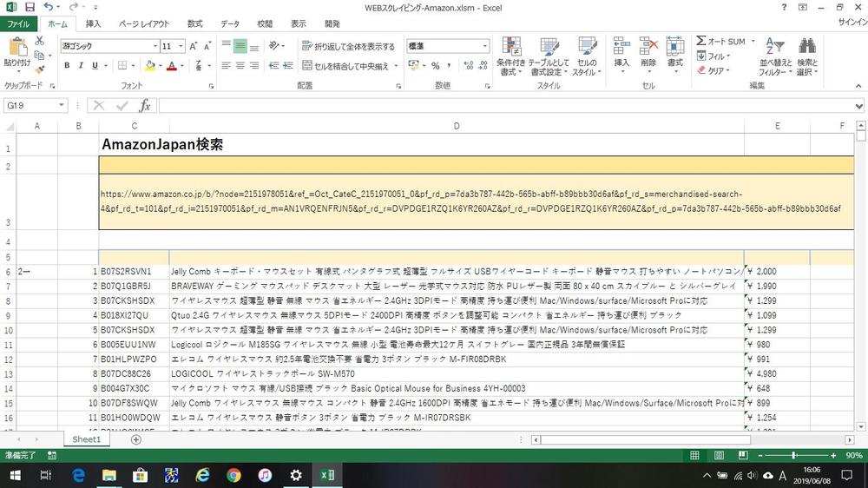Open text orientation options
Viewport: 868px width, 488px height.
click(276, 46)
